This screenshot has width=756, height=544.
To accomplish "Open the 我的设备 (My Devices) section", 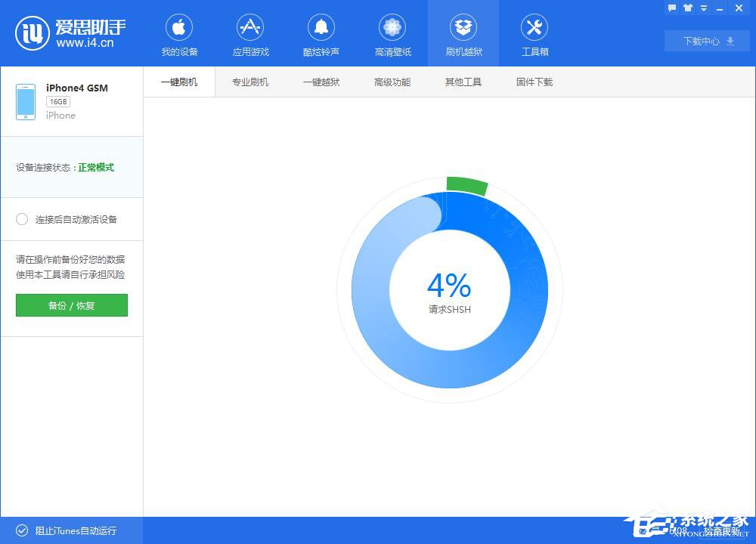I will coord(179,34).
